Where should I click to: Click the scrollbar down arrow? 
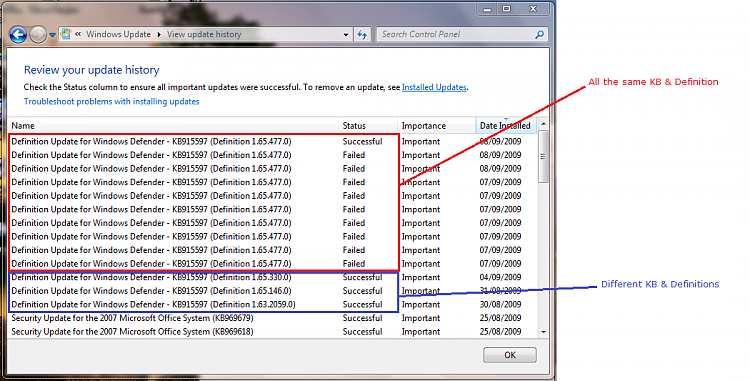(543, 332)
